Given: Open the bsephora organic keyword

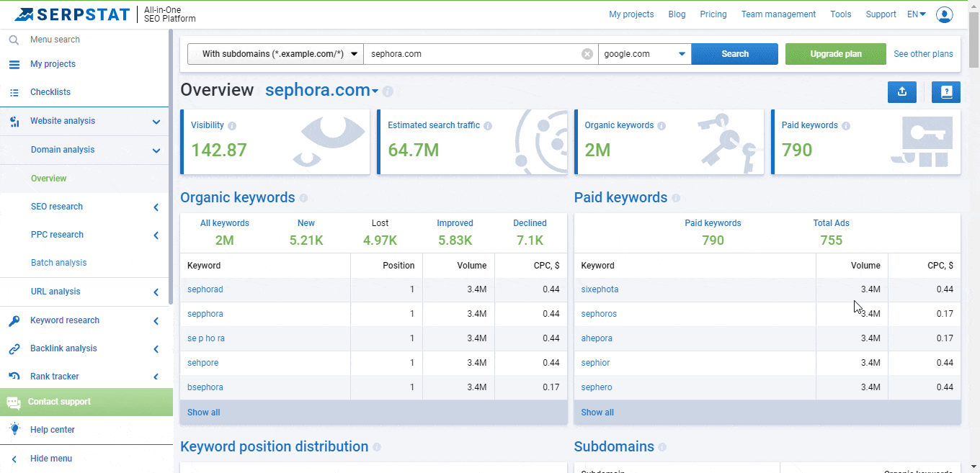Looking at the screenshot, I should [205, 387].
